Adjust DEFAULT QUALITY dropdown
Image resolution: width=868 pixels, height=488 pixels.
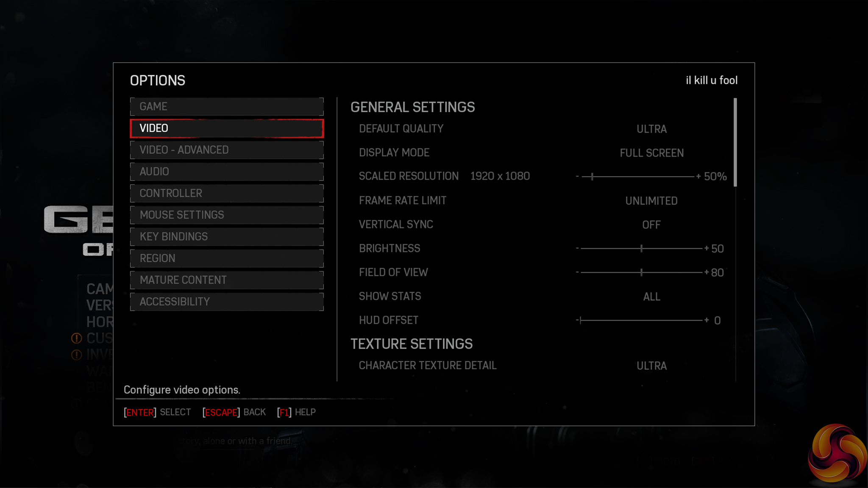[x=651, y=129]
